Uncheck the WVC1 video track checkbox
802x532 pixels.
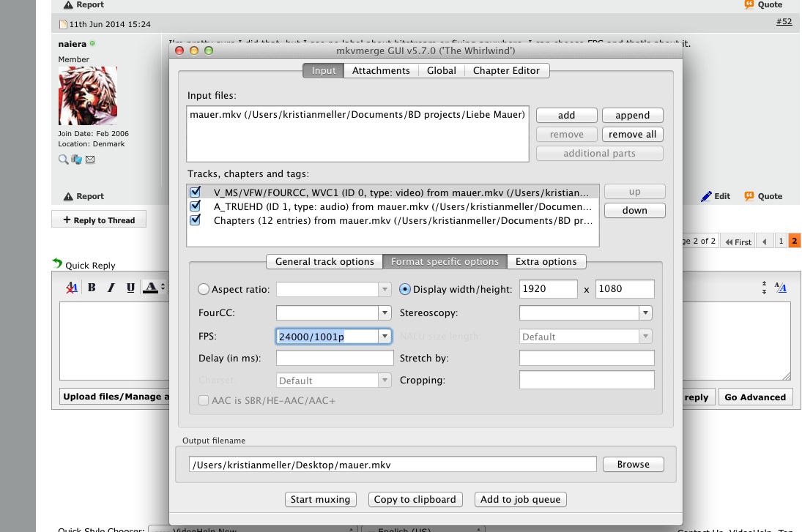195,192
